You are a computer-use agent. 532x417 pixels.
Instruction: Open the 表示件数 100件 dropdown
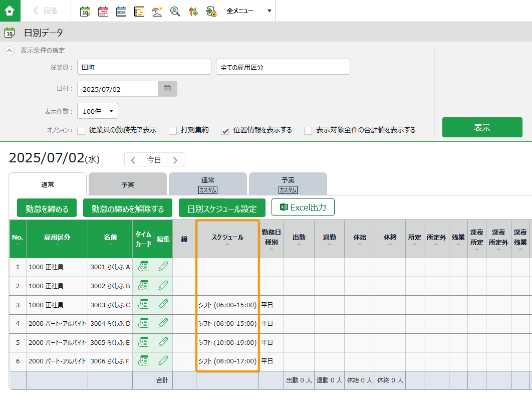(98, 111)
